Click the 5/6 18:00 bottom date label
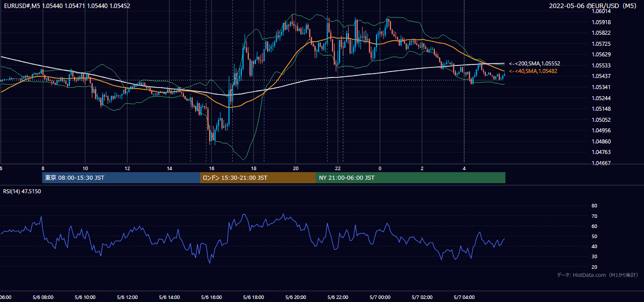The image size is (644, 302). [x=254, y=297]
